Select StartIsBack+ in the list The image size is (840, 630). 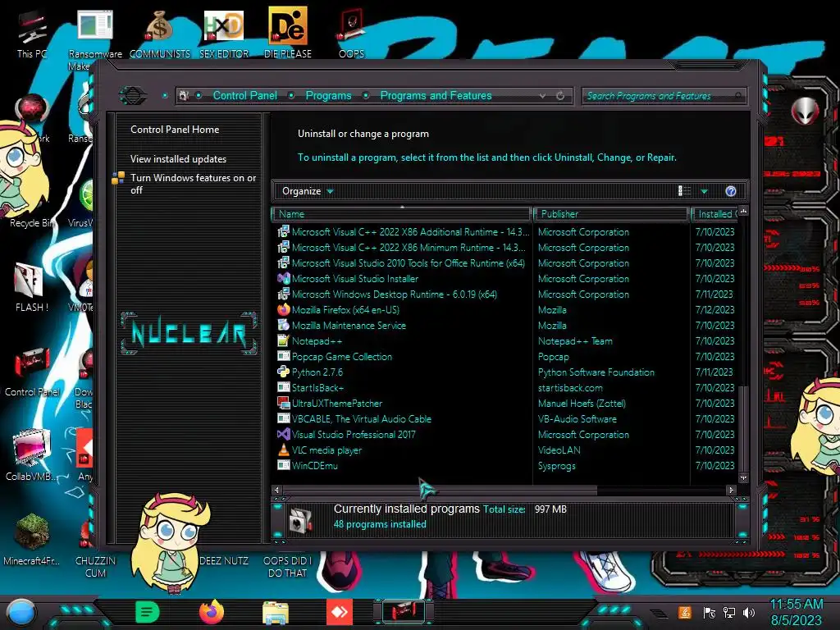[402, 387]
